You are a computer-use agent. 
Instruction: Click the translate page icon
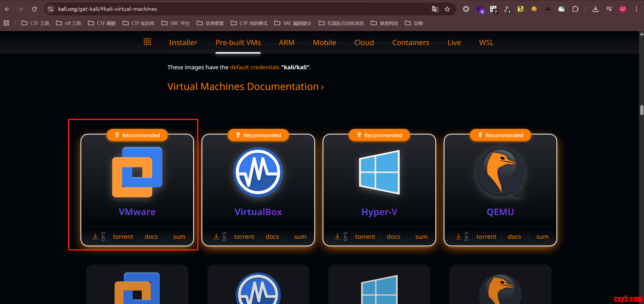point(435,9)
